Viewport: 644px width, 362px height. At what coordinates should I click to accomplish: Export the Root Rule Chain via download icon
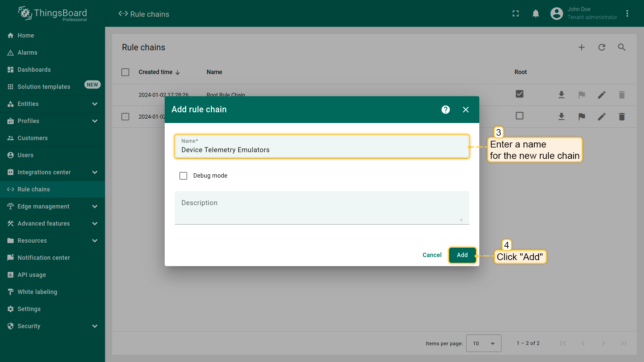[561, 95]
